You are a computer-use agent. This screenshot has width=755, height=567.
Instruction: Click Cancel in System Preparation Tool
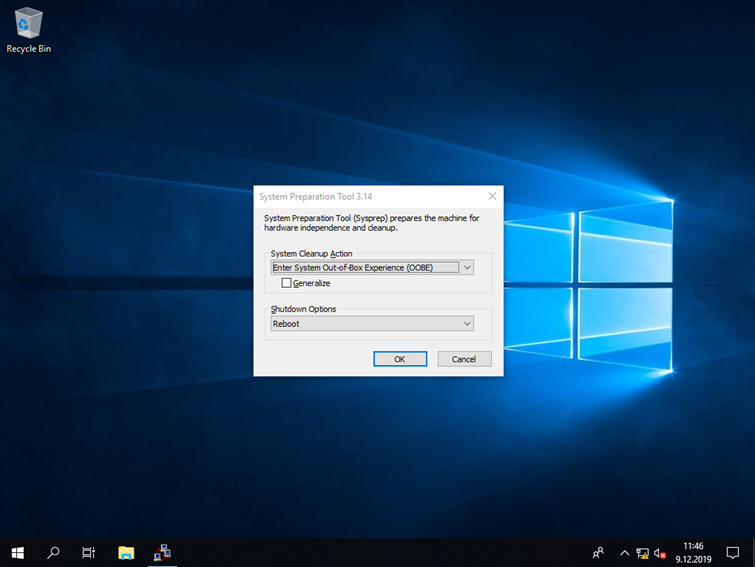(464, 359)
